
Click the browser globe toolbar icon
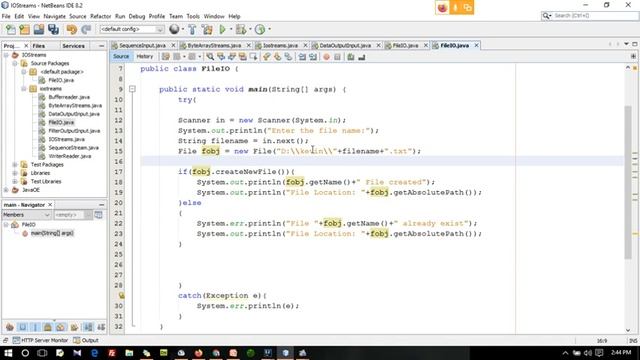click(174, 29)
